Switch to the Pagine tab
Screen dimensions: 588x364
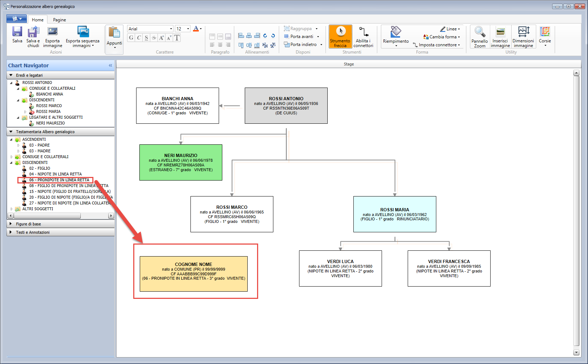coord(59,20)
